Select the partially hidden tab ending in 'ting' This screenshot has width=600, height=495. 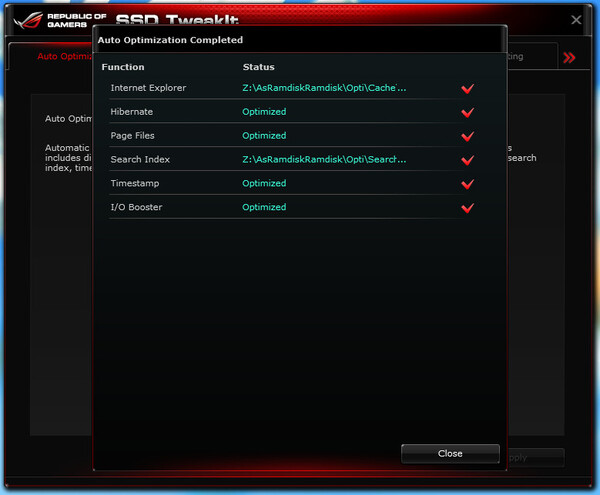pos(533,57)
